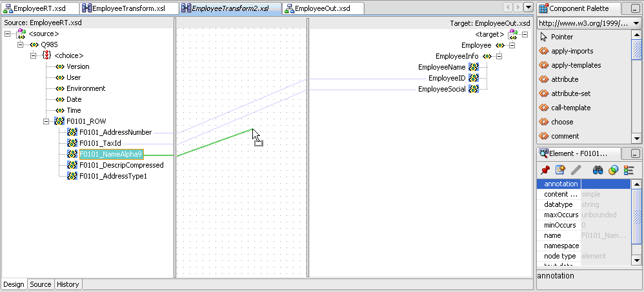644x292 pixels.
Task: Click the F0101_TaxId element icon
Action: [x=72, y=143]
